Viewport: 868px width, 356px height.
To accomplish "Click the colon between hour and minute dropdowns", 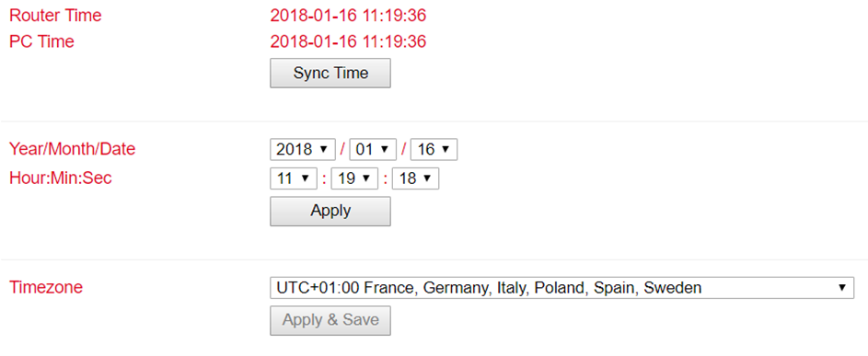I will pyautogui.click(x=324, y=179).
